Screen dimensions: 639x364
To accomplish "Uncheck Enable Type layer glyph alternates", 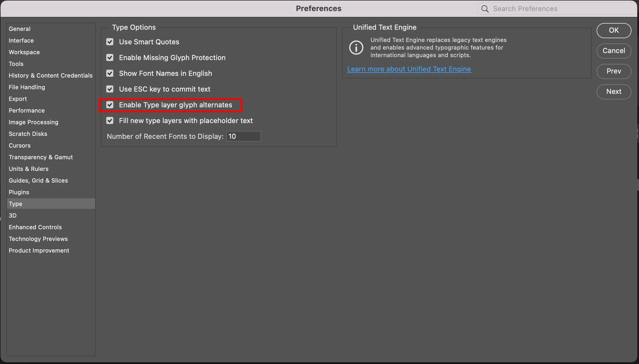I will [x=110, y=105].
